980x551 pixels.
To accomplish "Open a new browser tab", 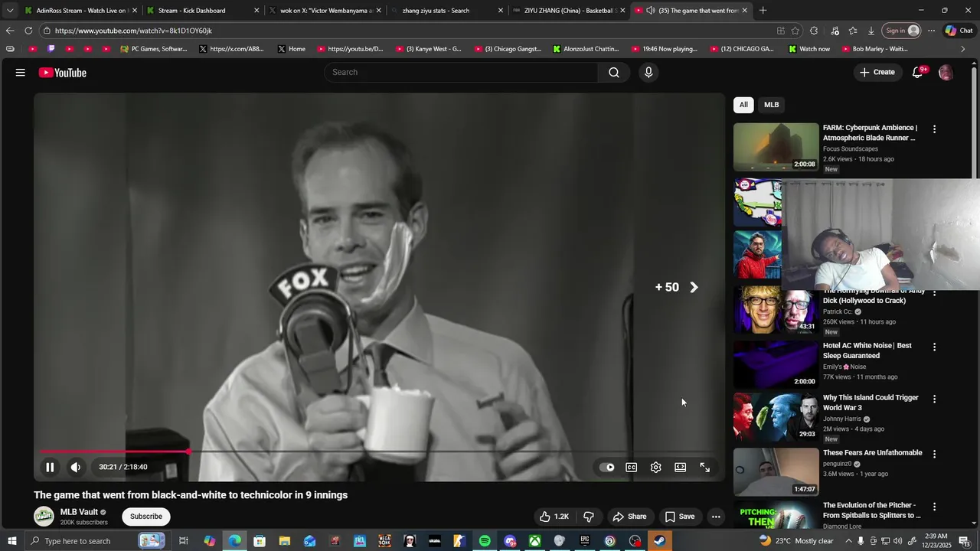I will (x=763, y=11).
